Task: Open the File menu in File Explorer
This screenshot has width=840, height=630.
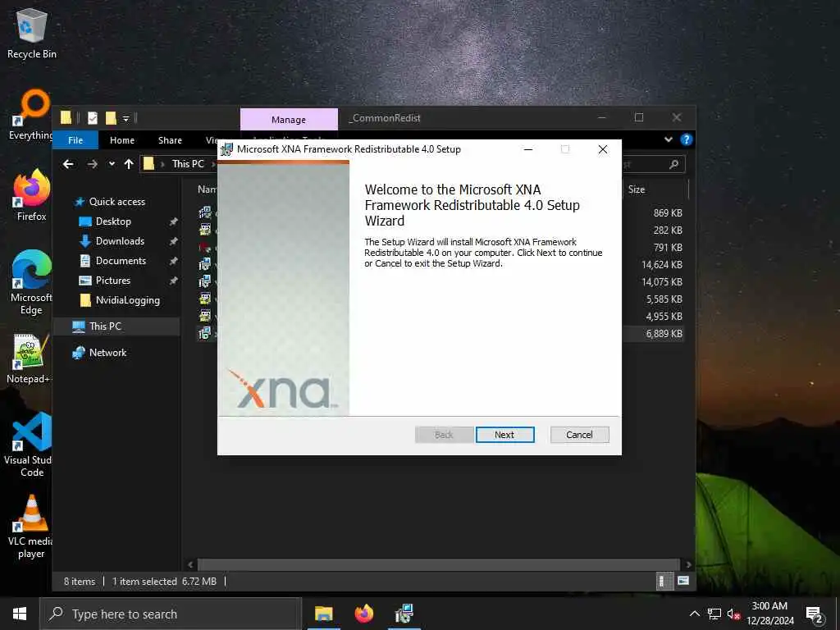Action: (75, 140)
